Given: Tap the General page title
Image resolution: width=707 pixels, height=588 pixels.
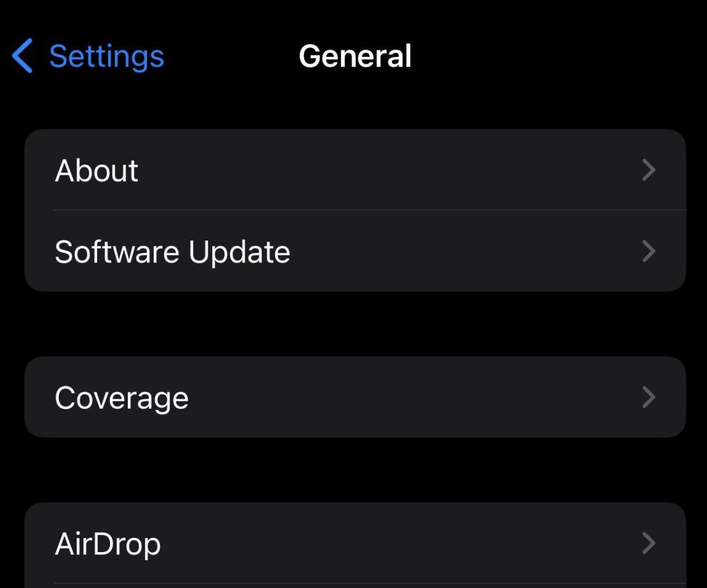Looking at the screenshot, I should coord(355,56).
